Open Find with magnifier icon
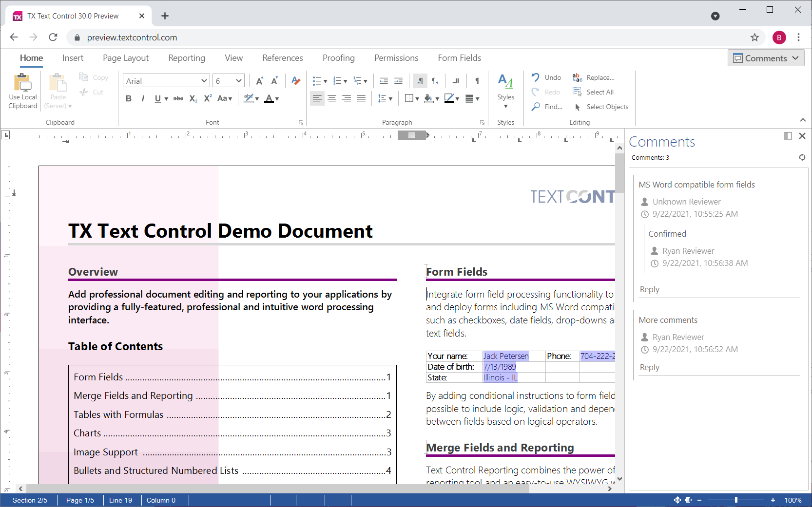 click(x=536, y=107)
